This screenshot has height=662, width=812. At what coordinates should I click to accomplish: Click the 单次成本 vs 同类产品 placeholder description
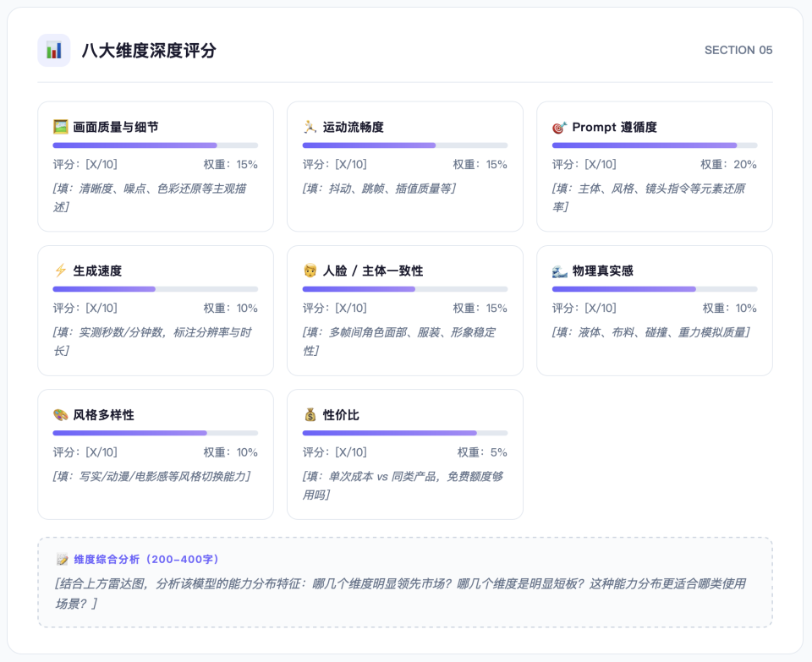[x=403, y=485]
